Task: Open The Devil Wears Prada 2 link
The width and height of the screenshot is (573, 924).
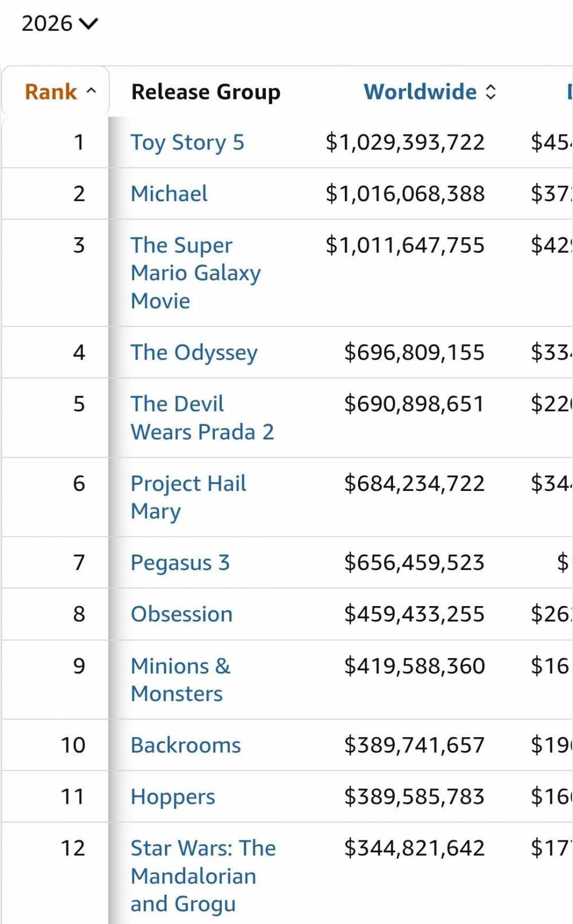Action: tap(202, 418)
